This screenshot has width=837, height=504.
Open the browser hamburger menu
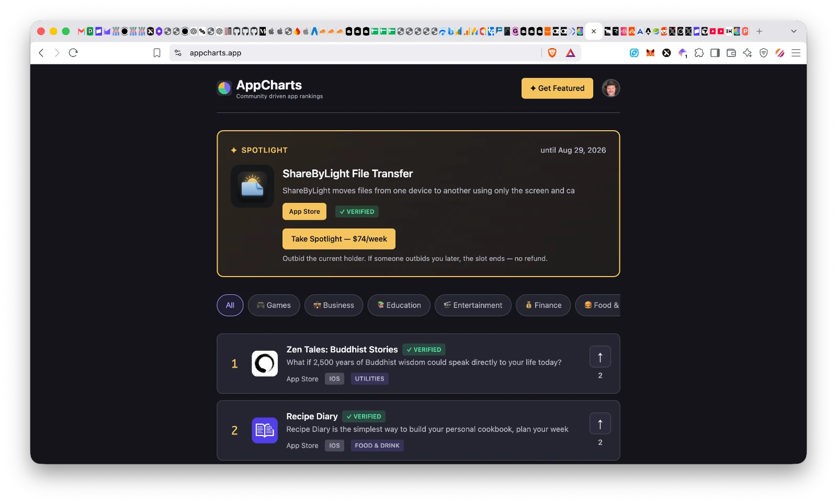pos(796,53)
